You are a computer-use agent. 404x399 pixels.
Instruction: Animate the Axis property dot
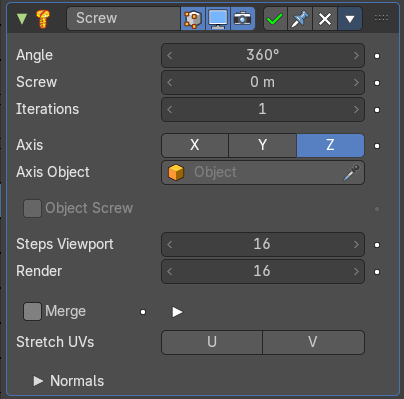click(x=377, y=146)
